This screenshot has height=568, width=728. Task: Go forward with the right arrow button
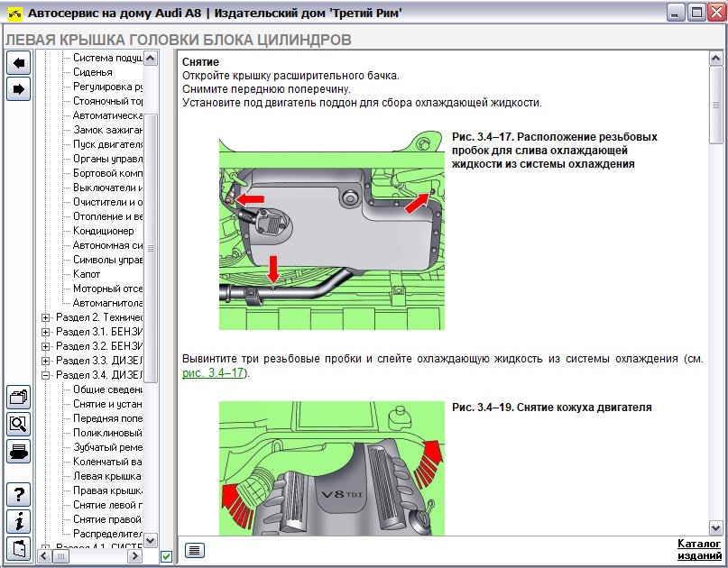tap(19, 88)
